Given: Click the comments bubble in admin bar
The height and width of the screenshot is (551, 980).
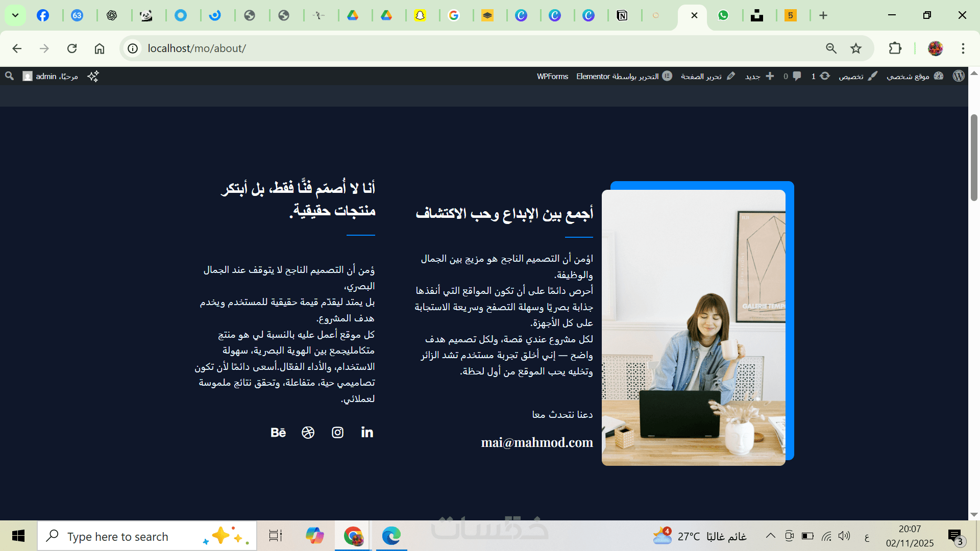Looking at the screenshot, I should 796,76.
